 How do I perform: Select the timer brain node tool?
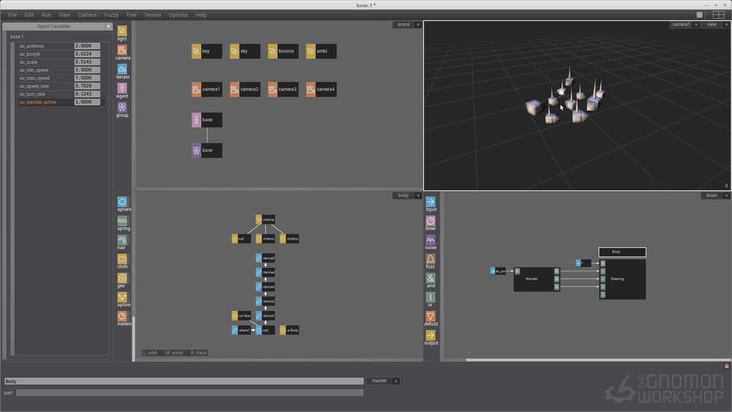431,221
